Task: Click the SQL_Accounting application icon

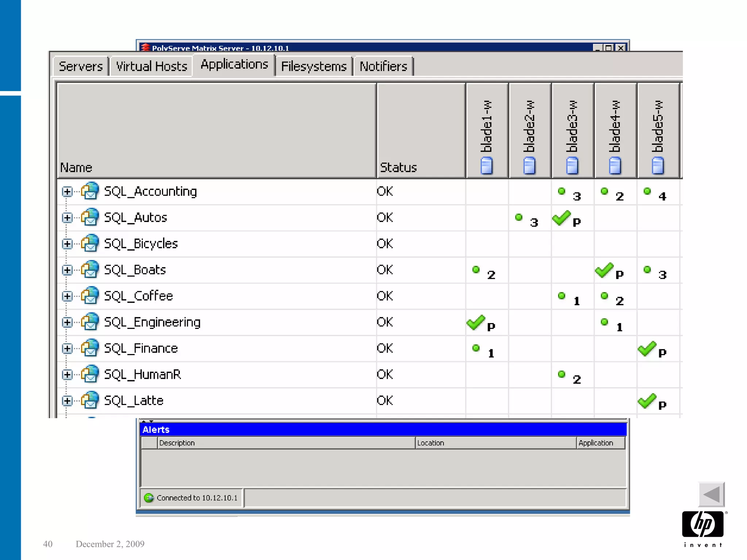Action: point(90,191)
